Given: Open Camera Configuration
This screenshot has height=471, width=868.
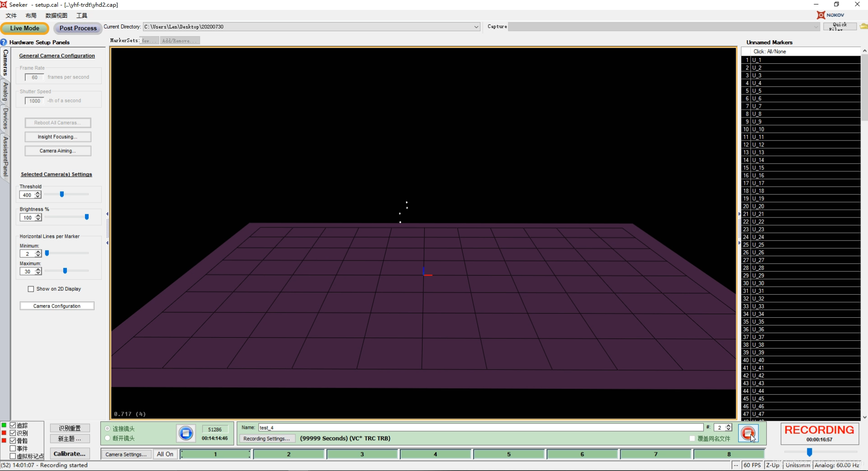Looking at the screenshot, I should pyautogui.click(x=57, y=306).
